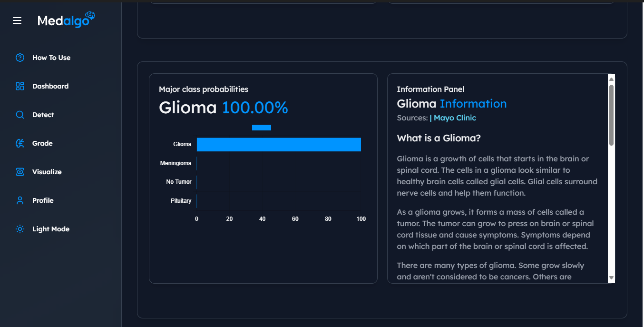Click the Grade brain icon
This screenshot has width=644, height=327.
click(20, 143)
